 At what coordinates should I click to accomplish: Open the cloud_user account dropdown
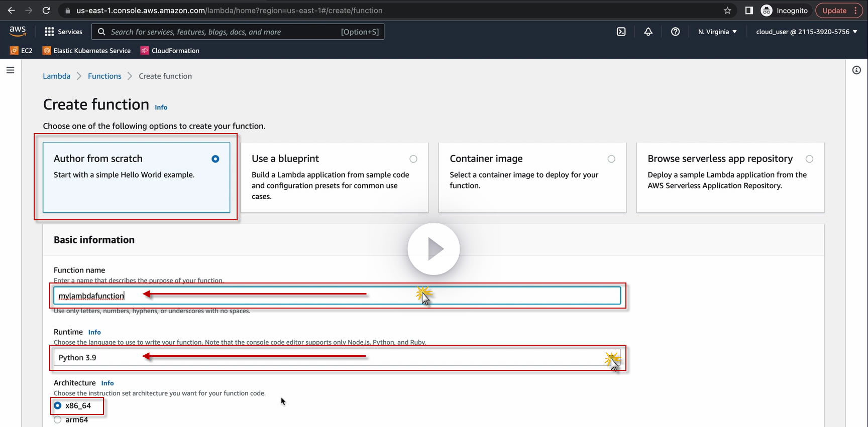807,32
